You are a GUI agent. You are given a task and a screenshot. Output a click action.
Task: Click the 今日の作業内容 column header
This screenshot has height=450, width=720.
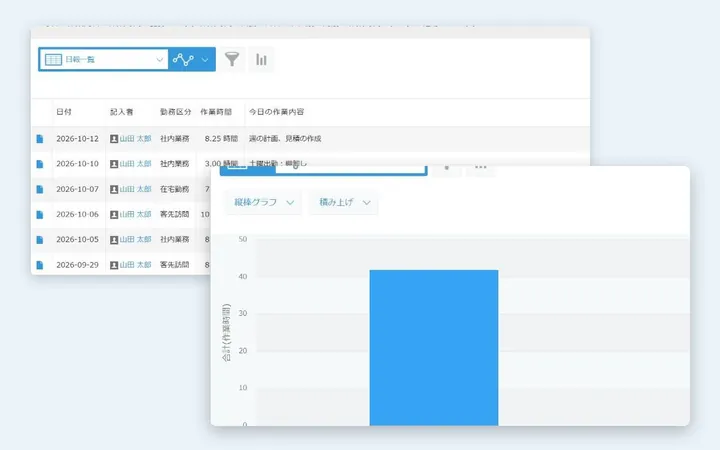click(x=276, y=112)
